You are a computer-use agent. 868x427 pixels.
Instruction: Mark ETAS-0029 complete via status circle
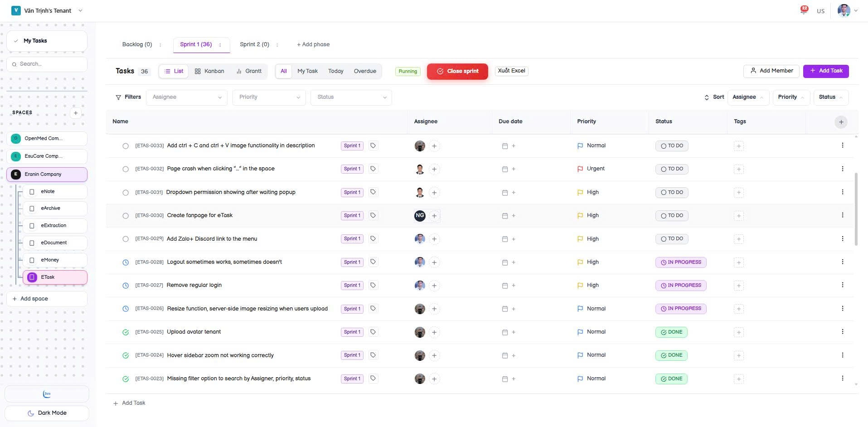point(126,239)
